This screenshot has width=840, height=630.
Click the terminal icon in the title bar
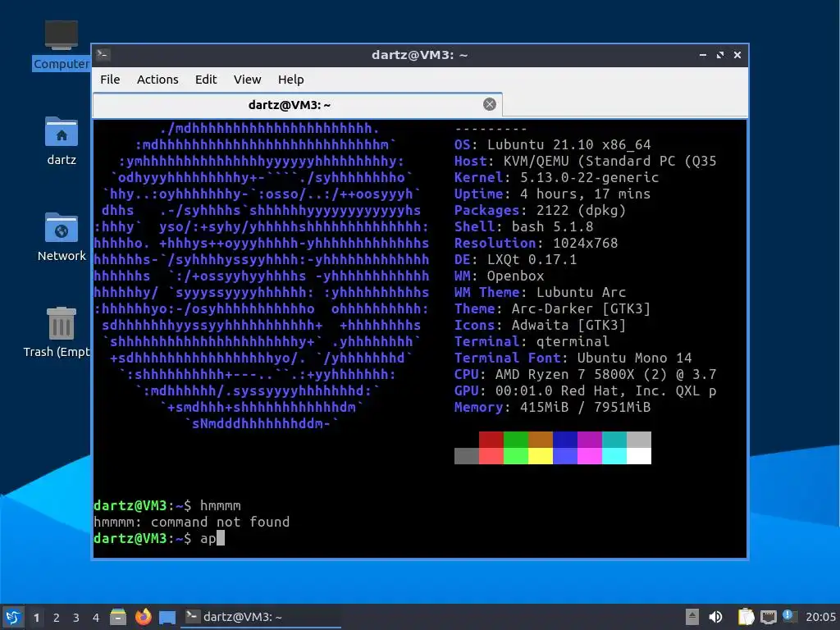(103, 55)
